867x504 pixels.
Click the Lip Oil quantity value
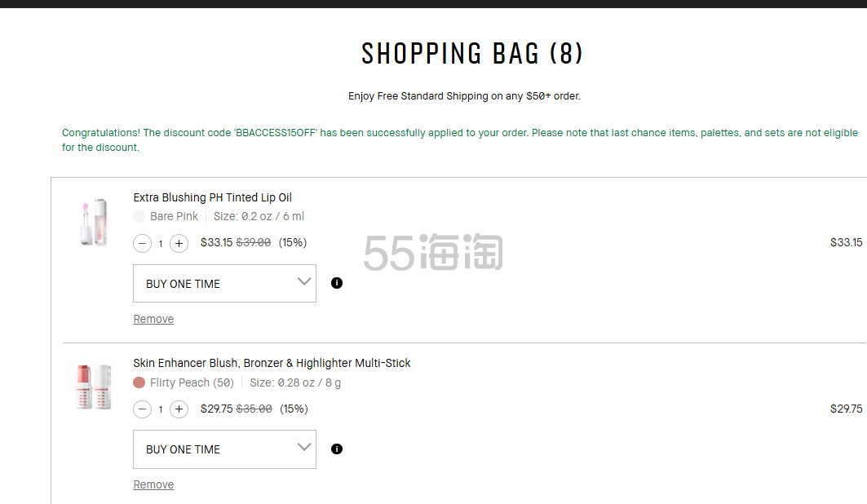161,244
